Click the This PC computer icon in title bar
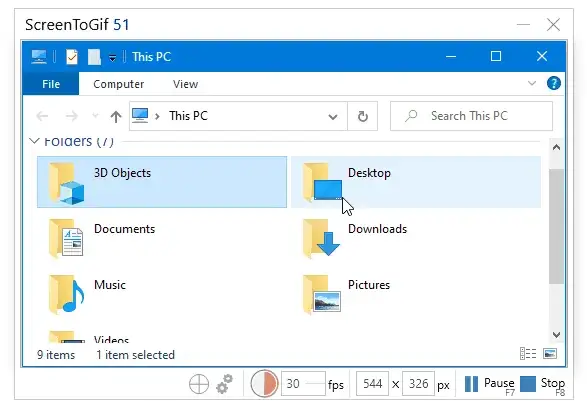The height and width of the screenshot is (401, 587). [x=39, y=57]
